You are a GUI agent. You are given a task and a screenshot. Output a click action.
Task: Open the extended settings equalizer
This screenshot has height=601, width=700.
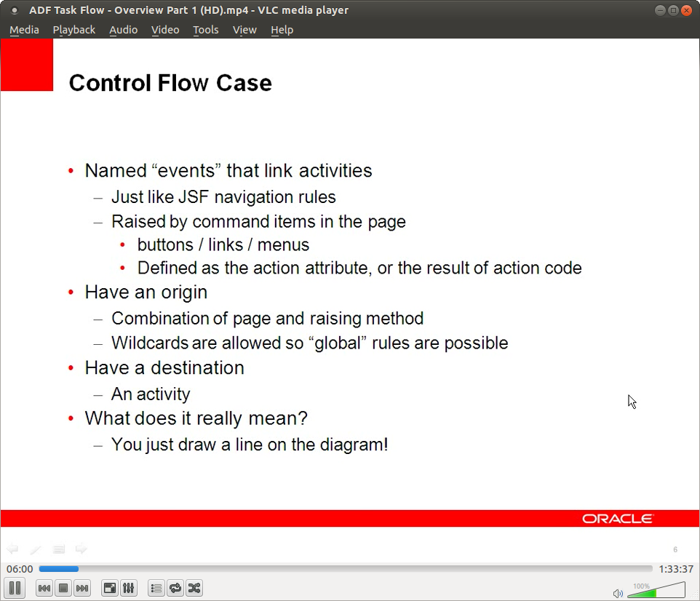pyautogui.click(x=128, y=588)
